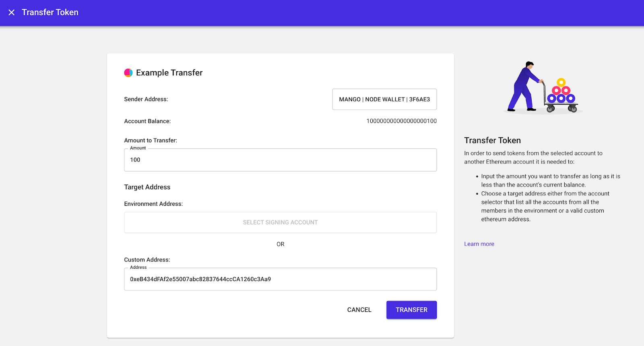The image size is (644, 346).
Task: Select the Account Balance value
Action: coord(401,121)
